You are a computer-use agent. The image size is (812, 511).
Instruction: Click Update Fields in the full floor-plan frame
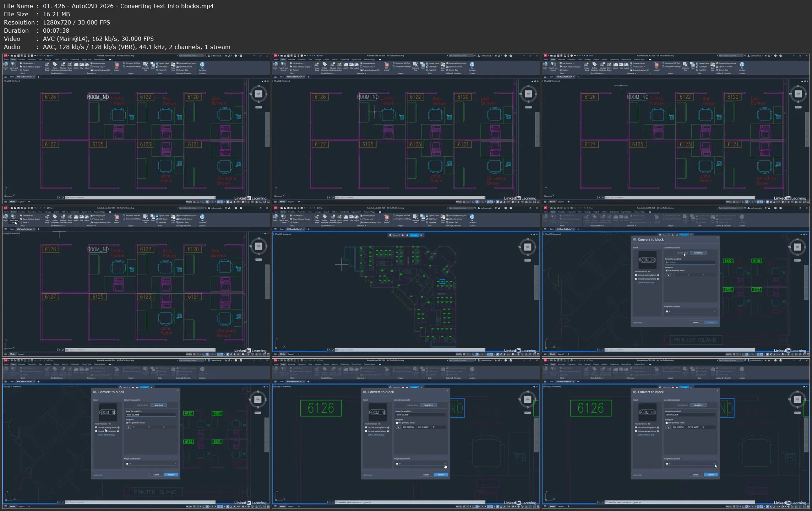pos(432,216)
